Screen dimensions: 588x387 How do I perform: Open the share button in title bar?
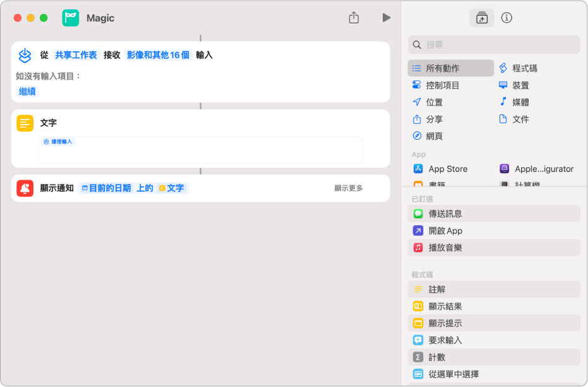[x=354, y=17]
